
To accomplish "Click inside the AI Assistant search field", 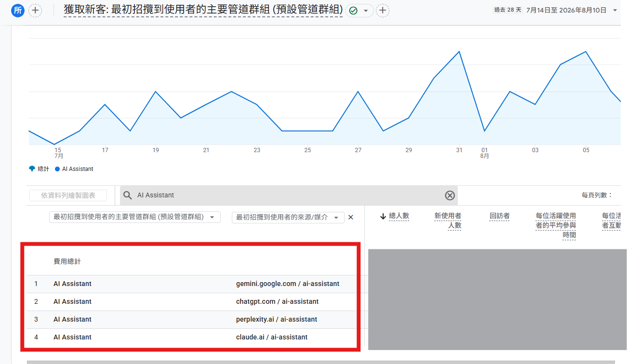I will point(288,195).
